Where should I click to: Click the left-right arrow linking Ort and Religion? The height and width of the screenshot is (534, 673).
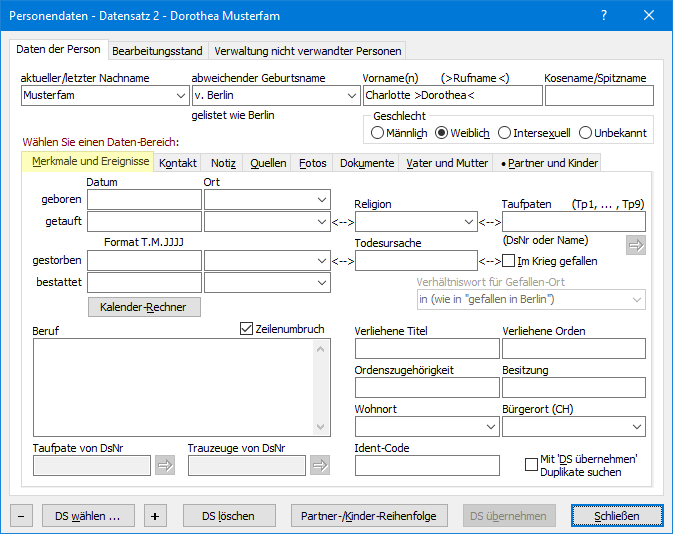tap(343, 222)
